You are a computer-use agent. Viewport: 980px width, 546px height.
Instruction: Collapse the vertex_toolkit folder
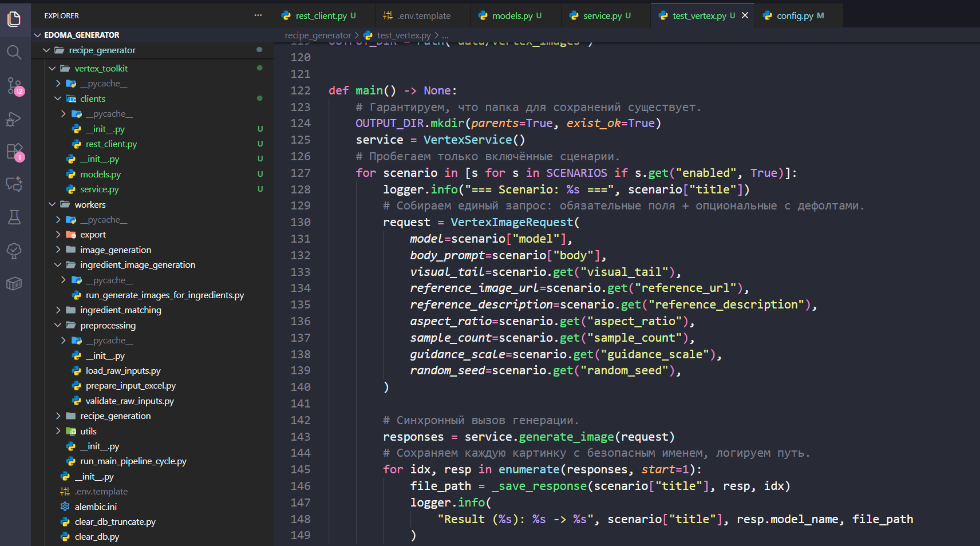click(x=52, y=69)
